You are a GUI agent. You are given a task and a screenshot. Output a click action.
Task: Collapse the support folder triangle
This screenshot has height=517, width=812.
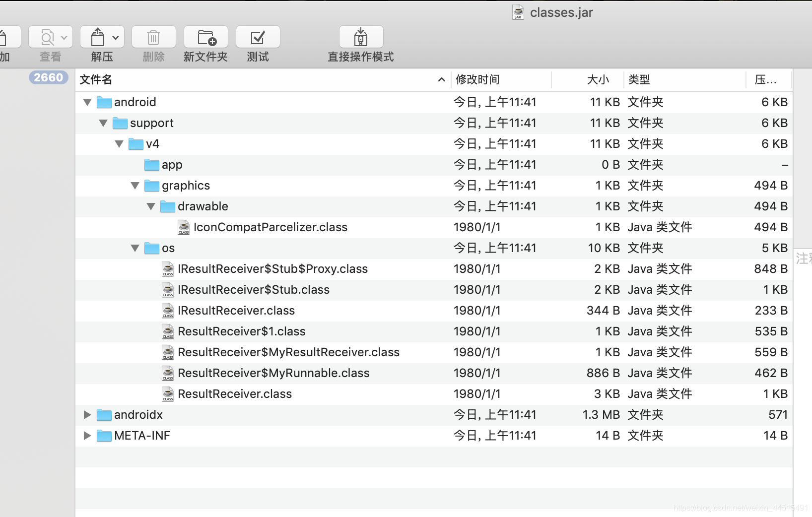[103, 123]
